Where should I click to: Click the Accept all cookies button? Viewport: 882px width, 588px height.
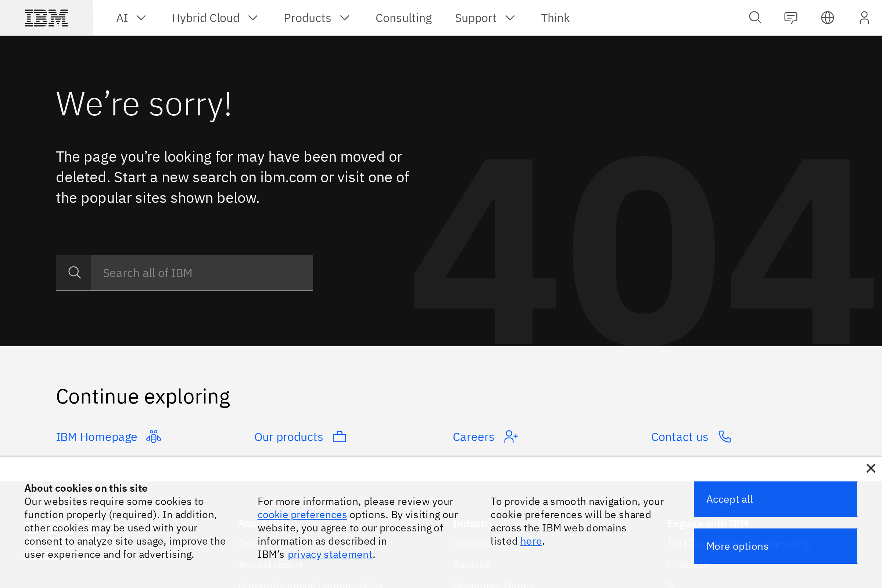tap(775, 499)
